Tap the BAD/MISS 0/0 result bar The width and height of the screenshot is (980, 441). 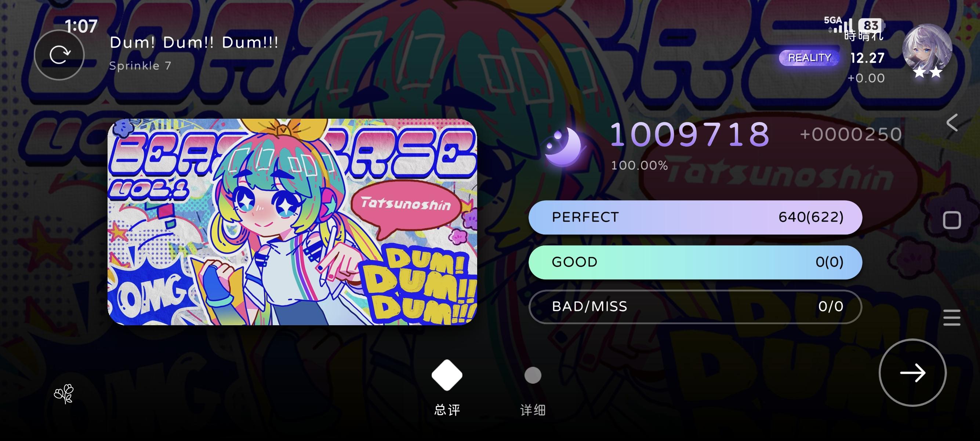tap(695, 306)
